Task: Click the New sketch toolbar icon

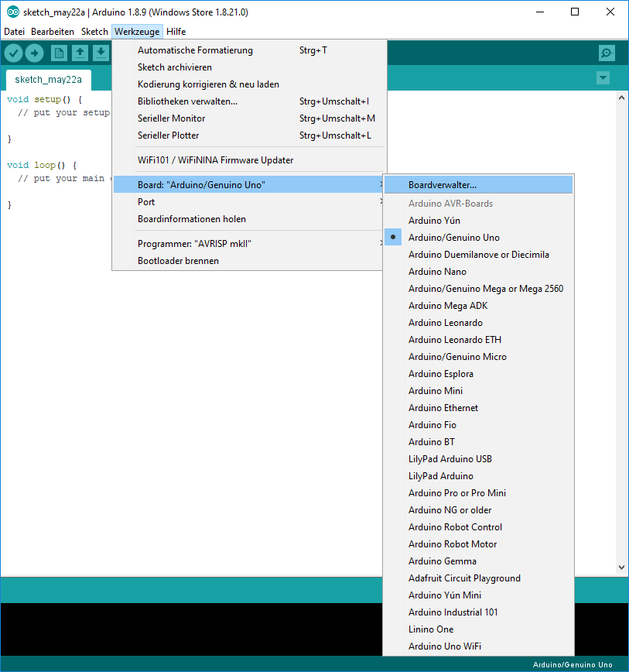Action: tap(59, 53)
